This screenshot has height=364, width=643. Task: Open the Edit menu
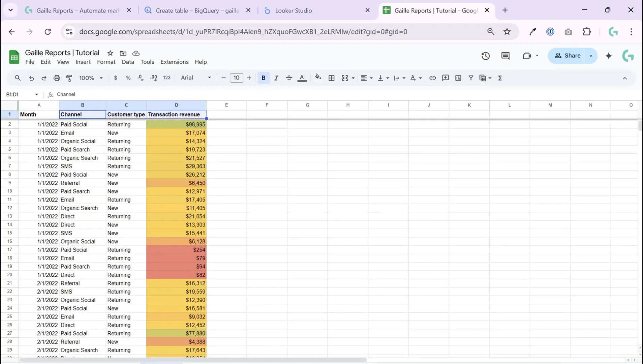[x=45, y=62]
